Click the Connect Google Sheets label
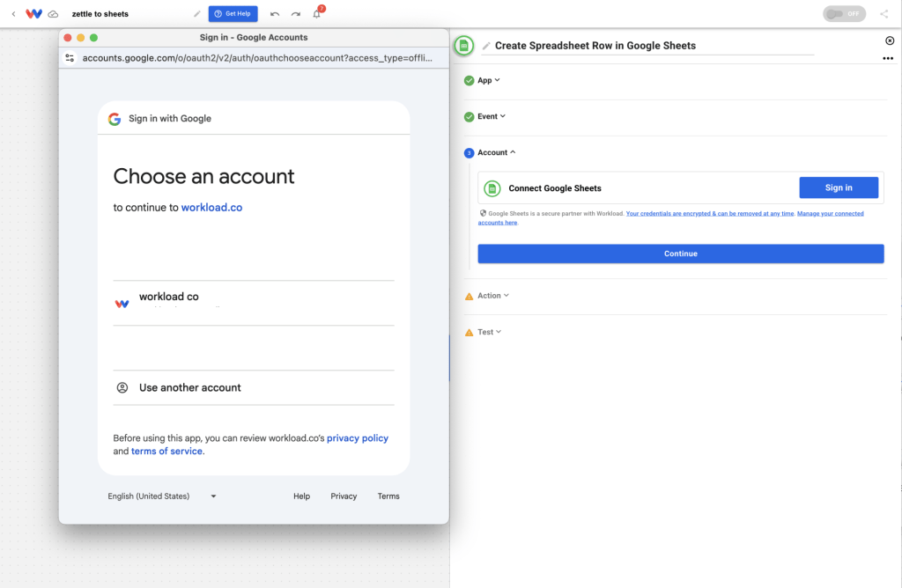 click(x=555, y=188)
